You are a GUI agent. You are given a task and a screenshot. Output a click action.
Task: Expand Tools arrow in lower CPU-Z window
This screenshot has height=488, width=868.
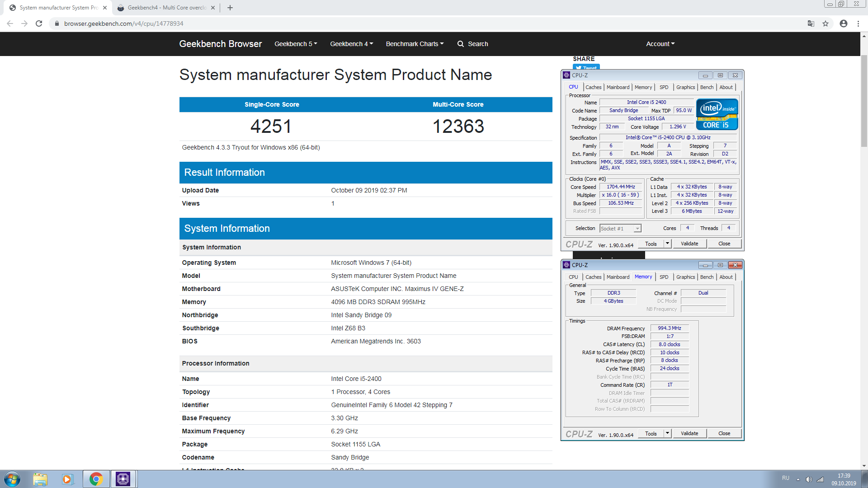point(667,434)
